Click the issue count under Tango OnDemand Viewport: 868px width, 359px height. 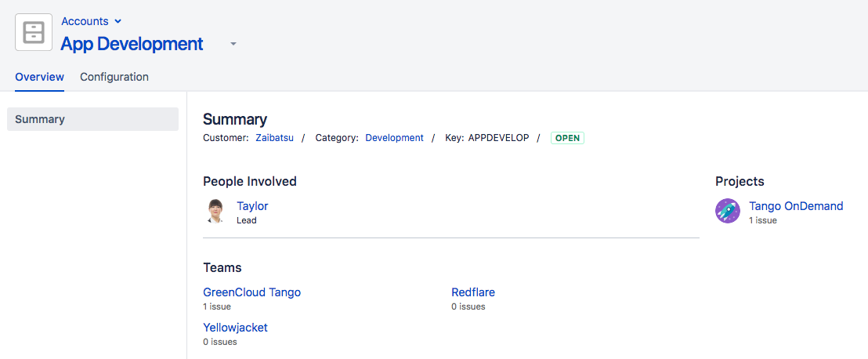(763, 221)
